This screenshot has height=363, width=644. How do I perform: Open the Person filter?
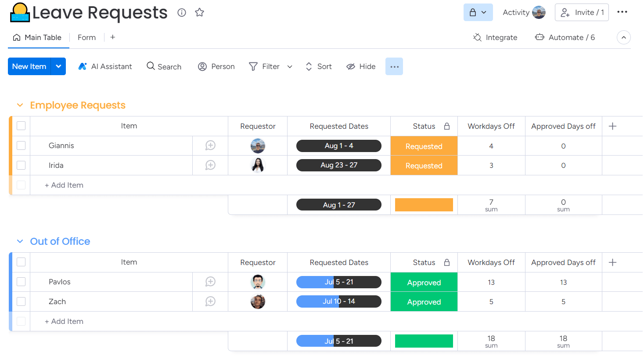click(x=216, y=66)
